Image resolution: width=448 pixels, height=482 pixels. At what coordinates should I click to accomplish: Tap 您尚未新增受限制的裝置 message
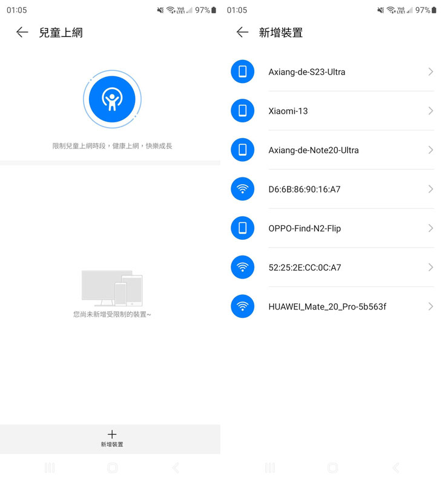tap(112, 314)
